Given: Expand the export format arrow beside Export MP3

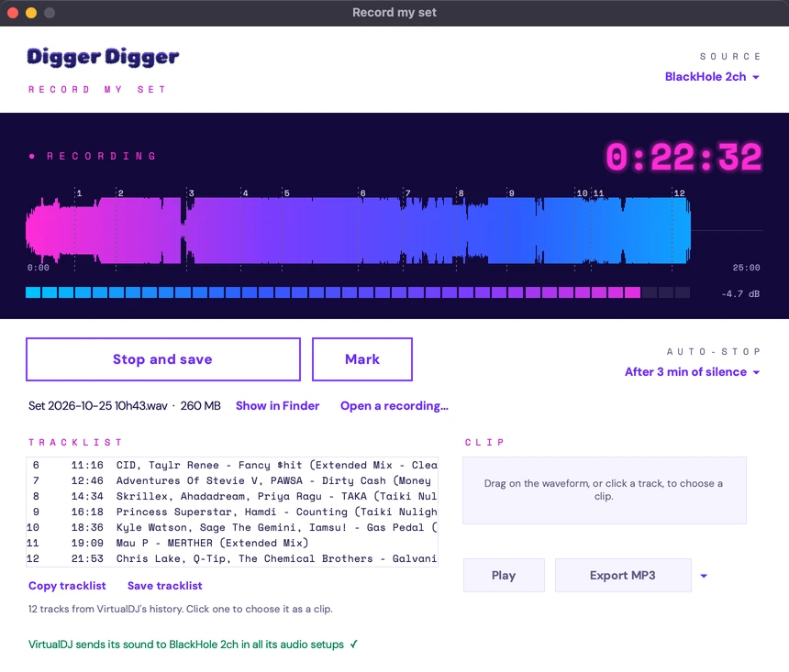Looking at the screenshot, I should (704, 576).
